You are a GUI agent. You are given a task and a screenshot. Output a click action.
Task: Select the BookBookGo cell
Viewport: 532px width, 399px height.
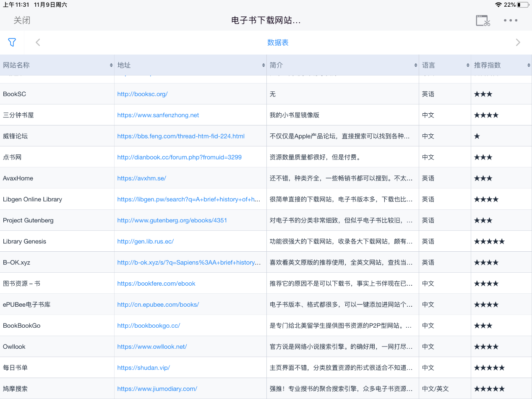click(x=57, y=326)
